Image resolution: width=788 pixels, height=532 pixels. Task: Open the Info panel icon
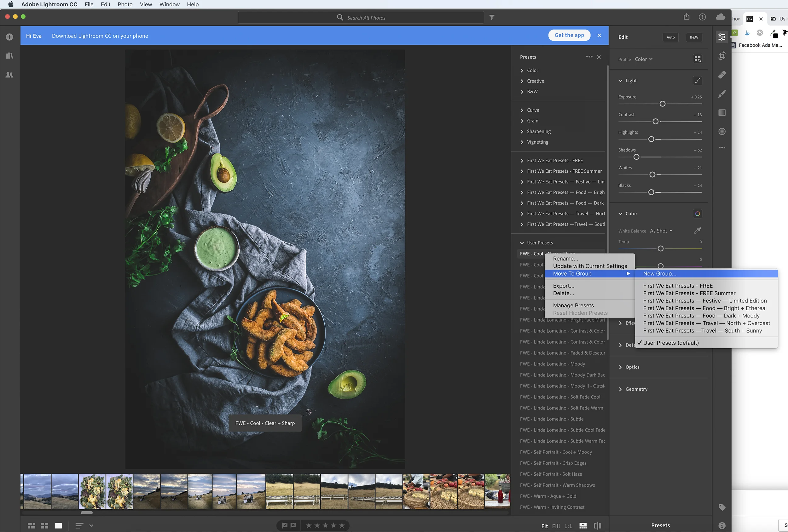722,526
